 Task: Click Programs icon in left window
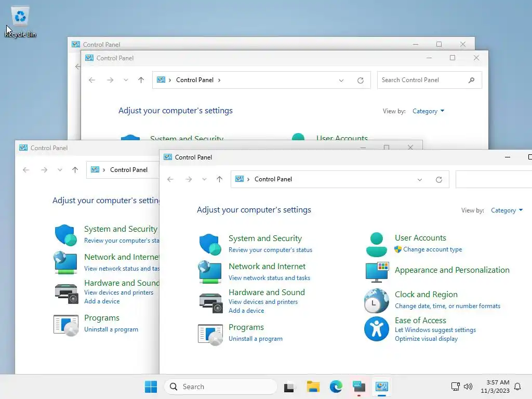tap(66, 325)
